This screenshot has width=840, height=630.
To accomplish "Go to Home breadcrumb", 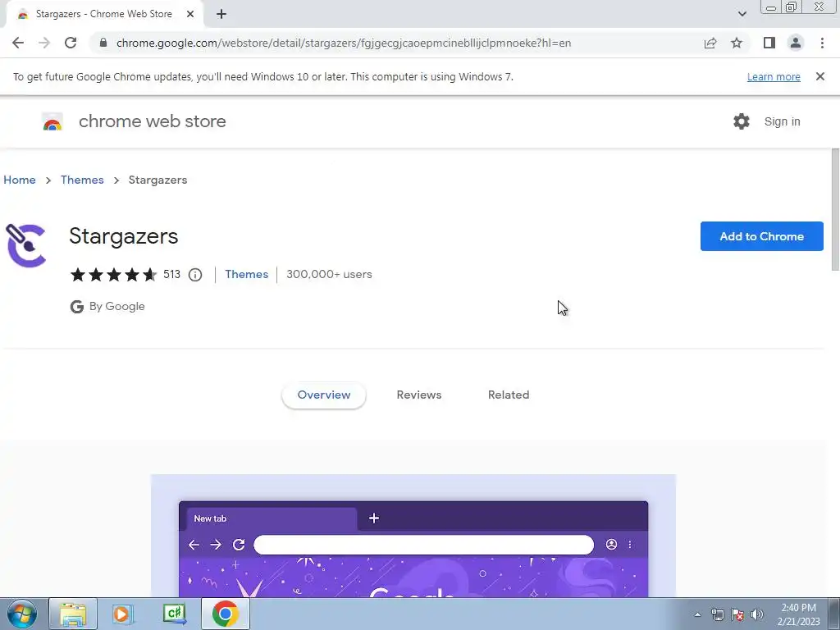I will [x=20, y=180].
